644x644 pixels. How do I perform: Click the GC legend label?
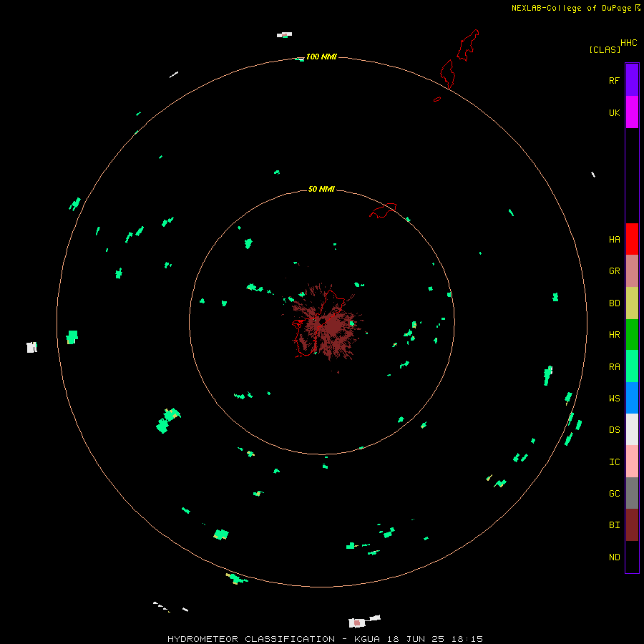coord(614,494)
